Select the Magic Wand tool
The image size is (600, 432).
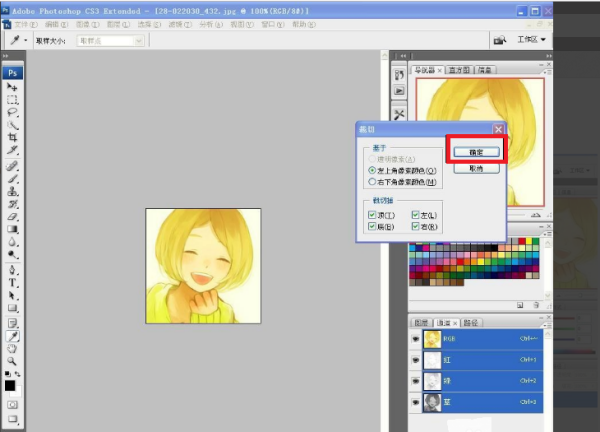[12, 125]
